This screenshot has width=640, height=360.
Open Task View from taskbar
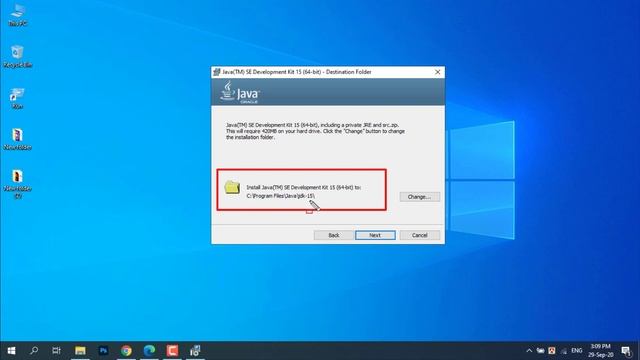click(x=56, y=351)
